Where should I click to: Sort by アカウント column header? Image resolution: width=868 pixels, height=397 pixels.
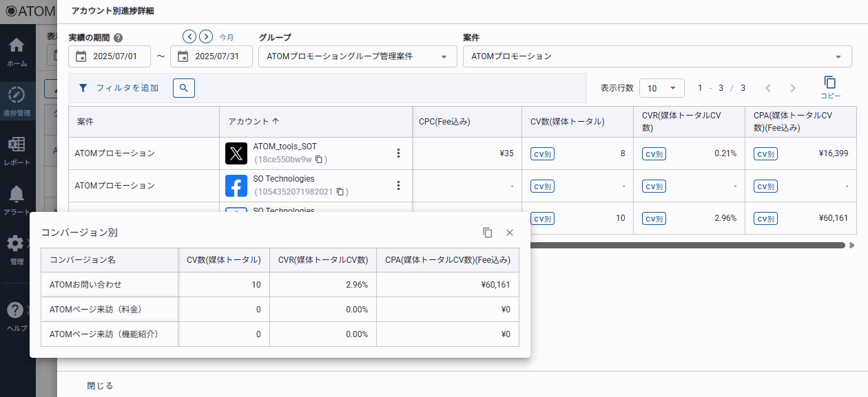[x=254, y=121]
